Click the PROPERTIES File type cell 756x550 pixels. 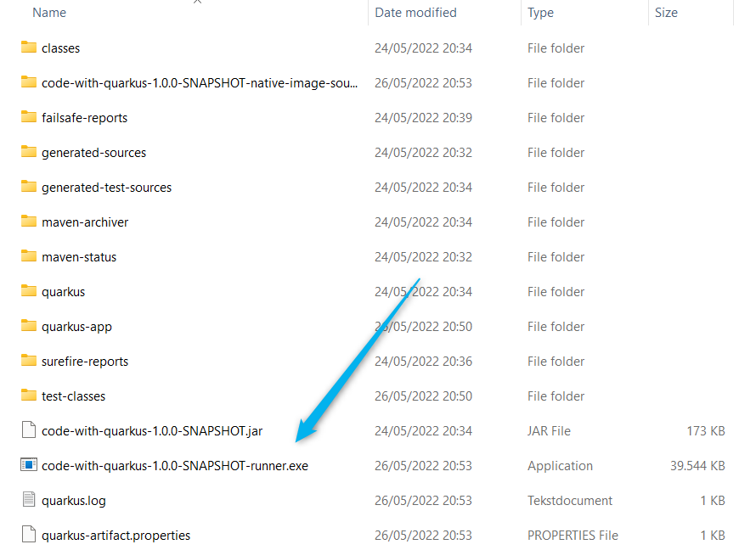(573, 536)
